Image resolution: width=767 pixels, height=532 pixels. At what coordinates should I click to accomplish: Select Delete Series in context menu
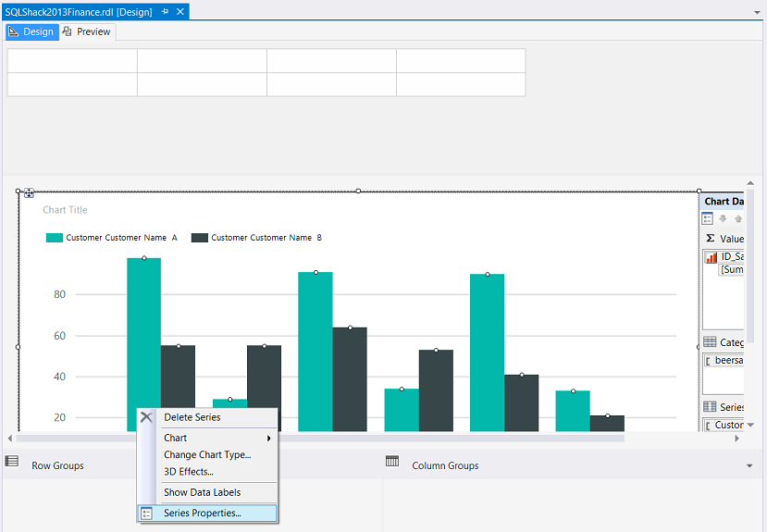coord(192,417)
